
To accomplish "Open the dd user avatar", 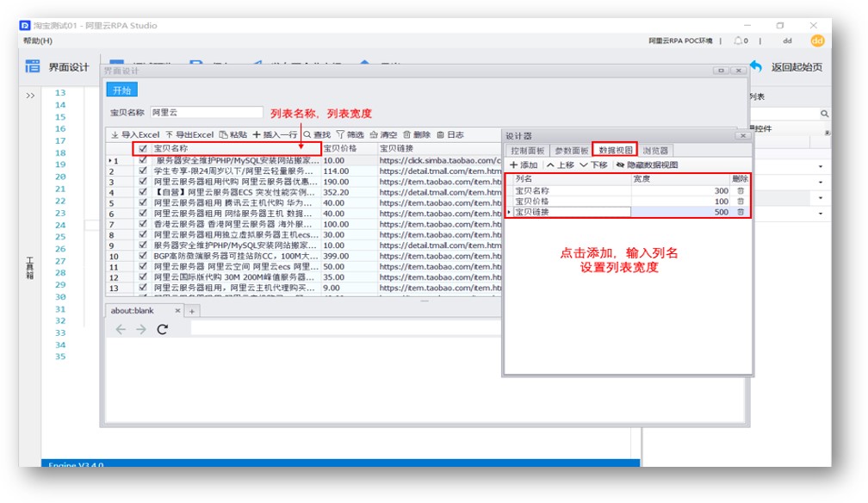I will (817, 40).
